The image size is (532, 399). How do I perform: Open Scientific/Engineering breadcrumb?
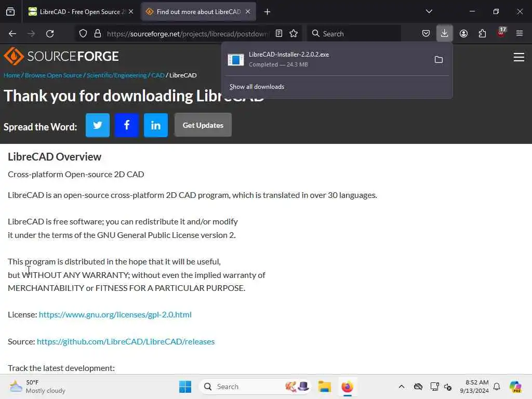(x=116, y=75)
